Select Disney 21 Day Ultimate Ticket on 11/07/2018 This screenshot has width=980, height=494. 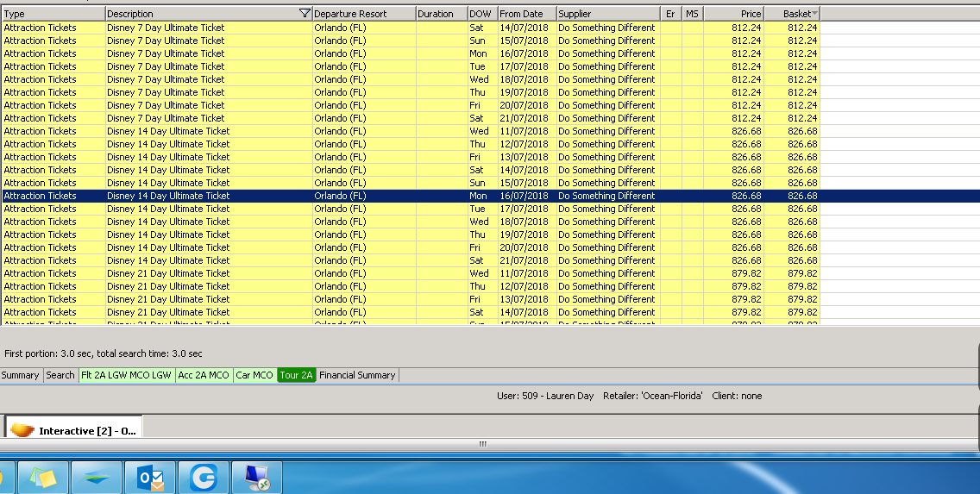pos(411,273)
